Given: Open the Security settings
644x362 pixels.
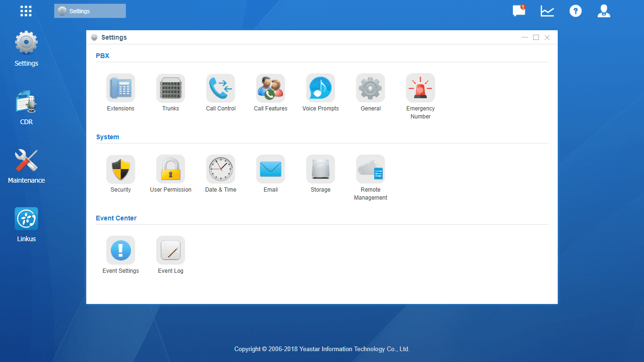Looking at the screenshot, I should click(x=121, y=174).
